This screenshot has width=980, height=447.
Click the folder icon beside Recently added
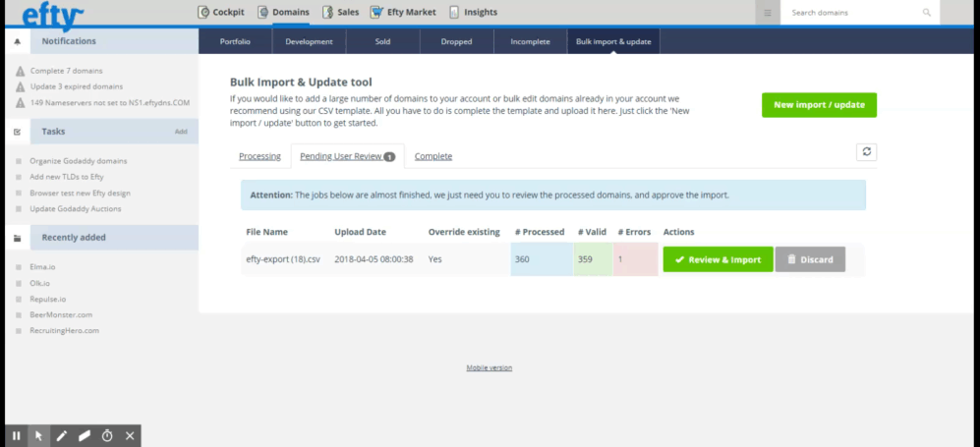click(x=17, y=238)
